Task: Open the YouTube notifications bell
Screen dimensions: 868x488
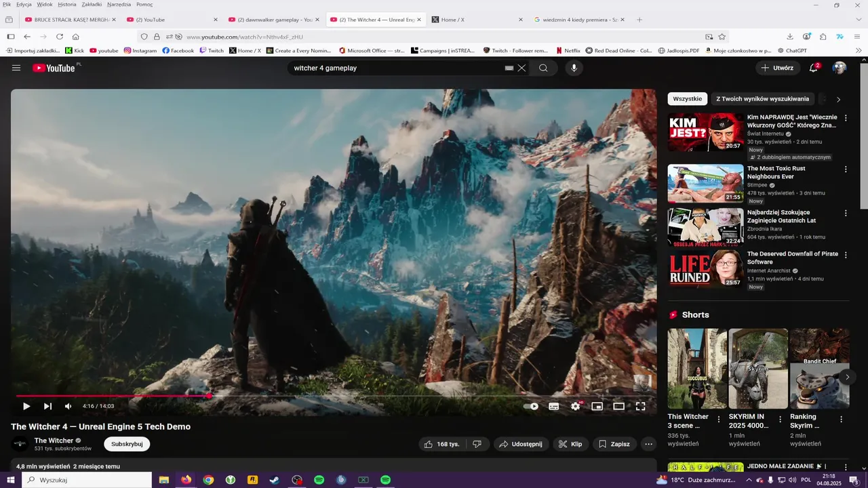Action: click(814, 68)
